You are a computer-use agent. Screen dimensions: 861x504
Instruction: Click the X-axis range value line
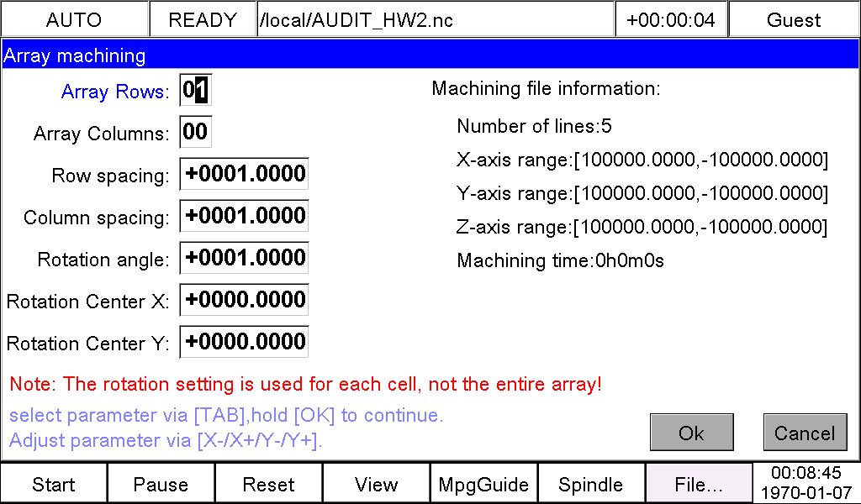coord(642,160)
